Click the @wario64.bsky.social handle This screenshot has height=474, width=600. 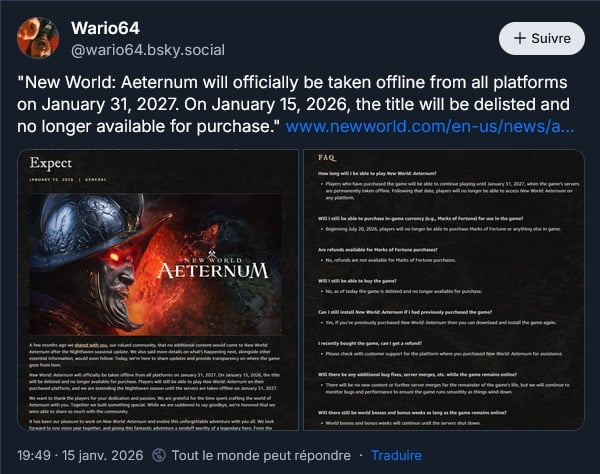tap(148, 49)
